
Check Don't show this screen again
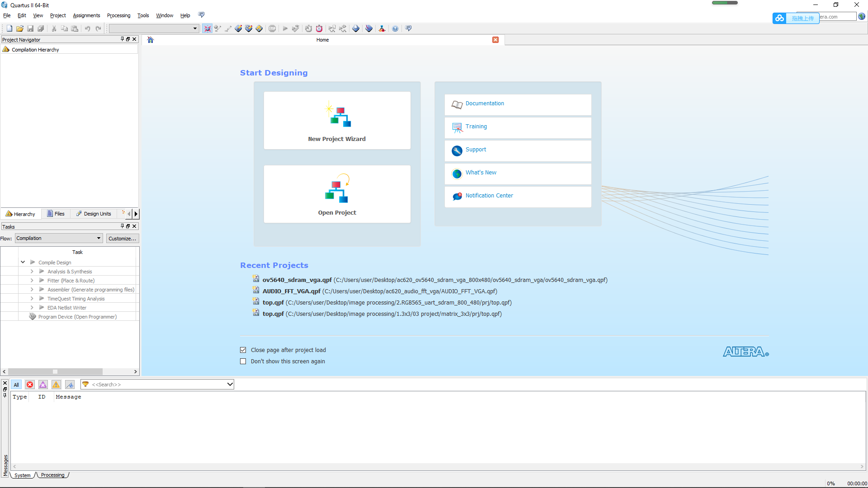point(243,361)
